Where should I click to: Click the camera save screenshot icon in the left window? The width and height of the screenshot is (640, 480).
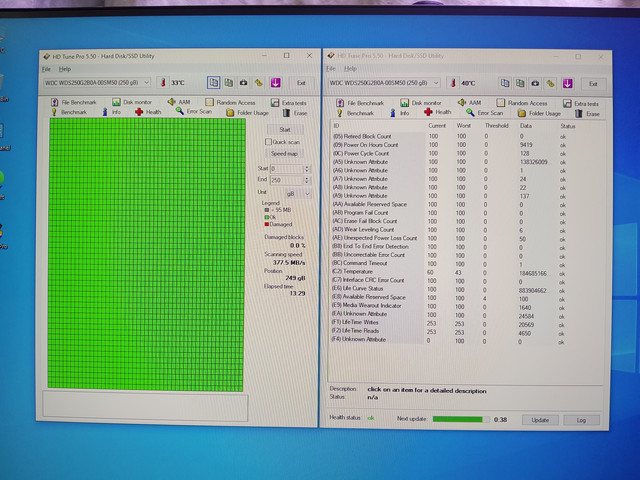coord(244,83)
